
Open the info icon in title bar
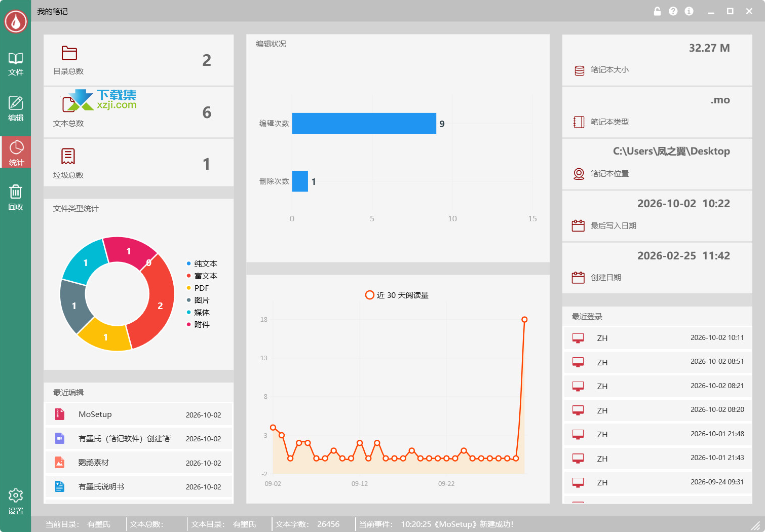[x=689, y=11]
